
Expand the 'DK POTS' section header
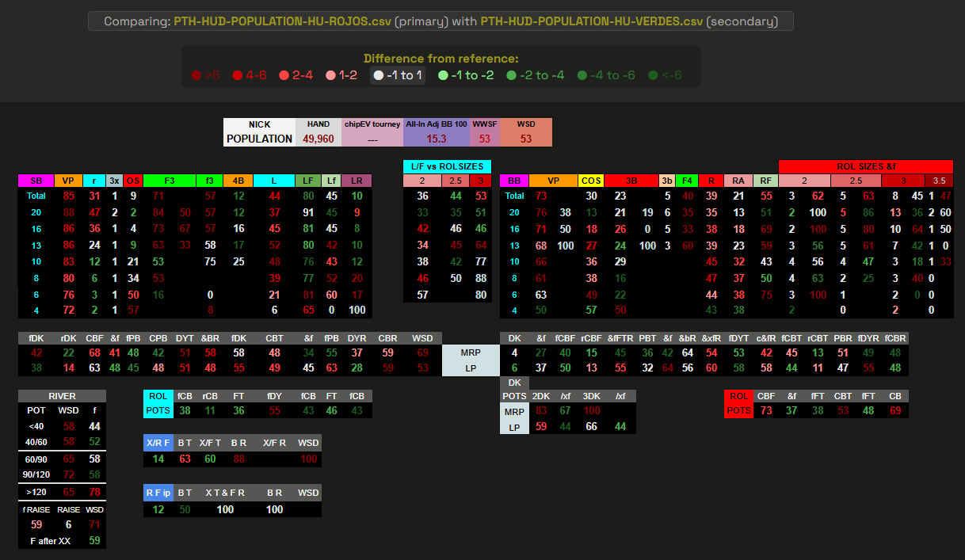click(x=514, y=389)
